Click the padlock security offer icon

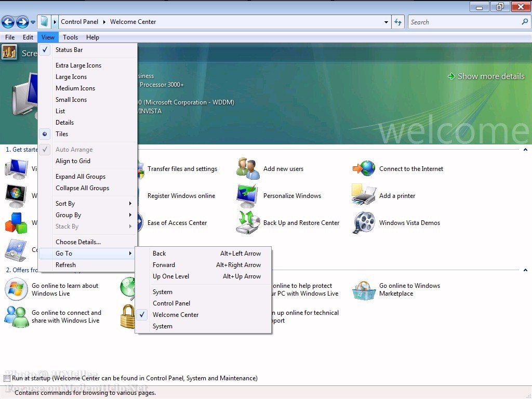click(128, 316)
